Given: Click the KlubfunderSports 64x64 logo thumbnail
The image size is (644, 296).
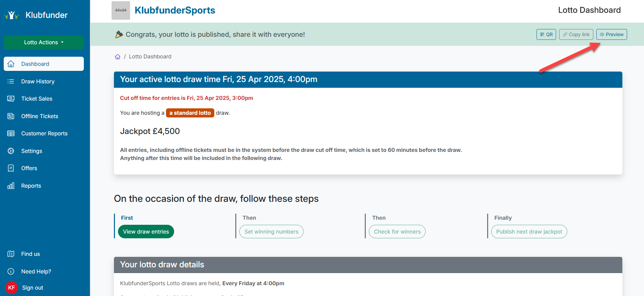Looking at the screenshot, I should click(x=121, y=10).
